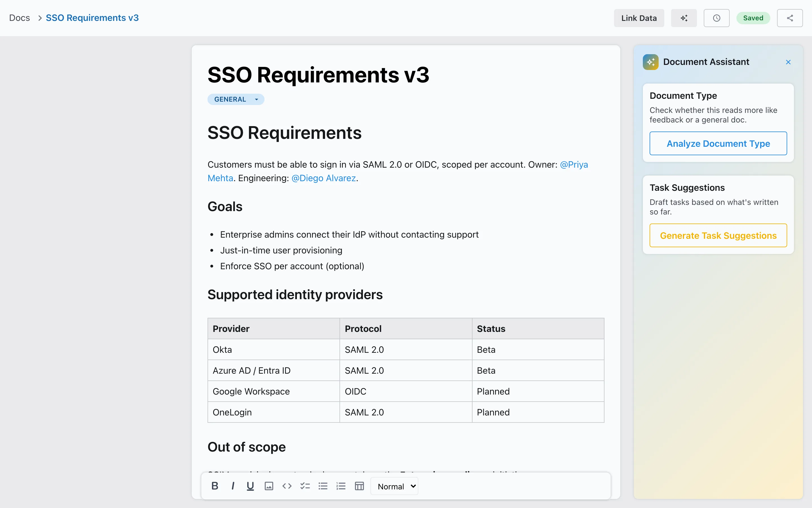Open the AI assistant sparkle icon in header
This screenshot has width=812, height=508.
[x=683, y=18]
